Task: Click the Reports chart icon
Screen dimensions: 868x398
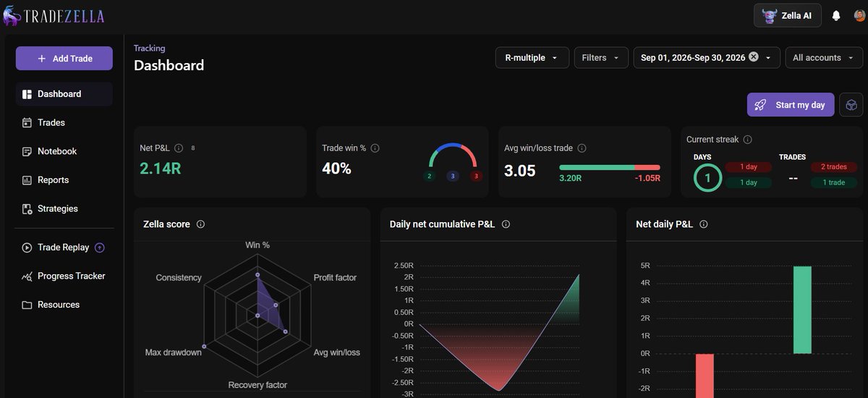Action: coord(27,180)
